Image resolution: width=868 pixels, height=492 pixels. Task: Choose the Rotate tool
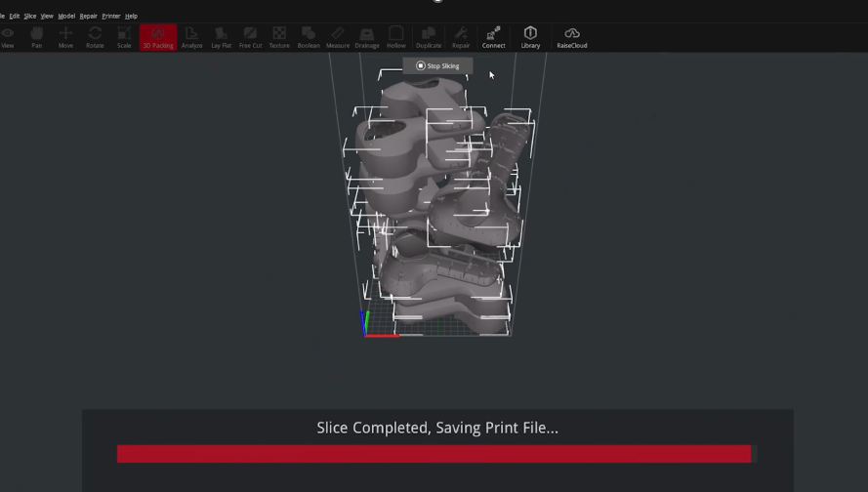pyautogui.click(x=95, y=38)
